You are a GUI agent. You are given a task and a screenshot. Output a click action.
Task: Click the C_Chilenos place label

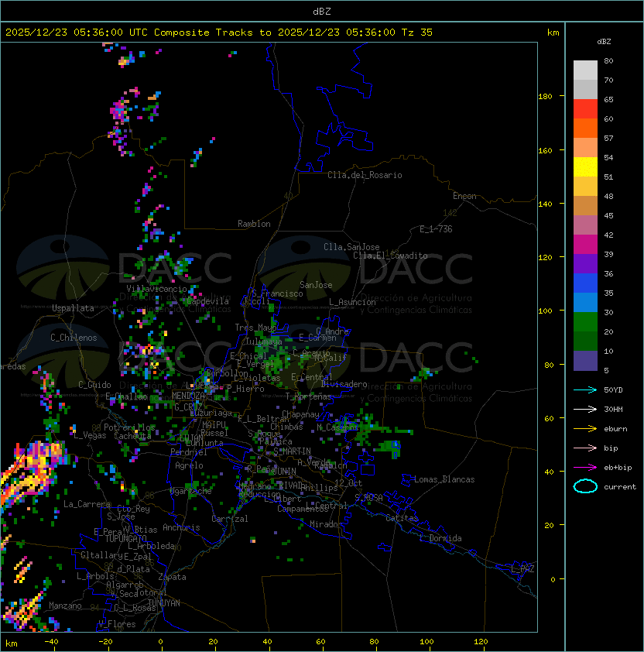pos(74,338)
